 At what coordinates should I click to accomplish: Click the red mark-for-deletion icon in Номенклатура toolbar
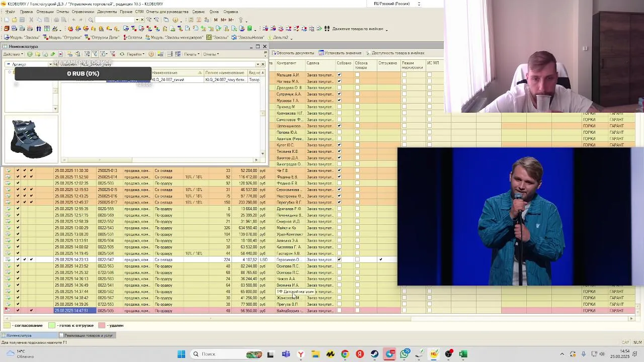pos(60,54)
